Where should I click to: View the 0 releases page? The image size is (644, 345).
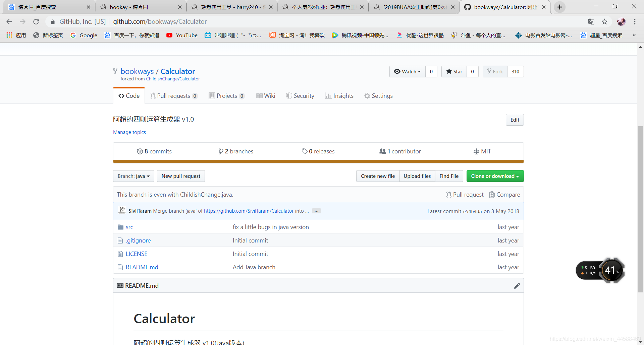coord(318,151)
